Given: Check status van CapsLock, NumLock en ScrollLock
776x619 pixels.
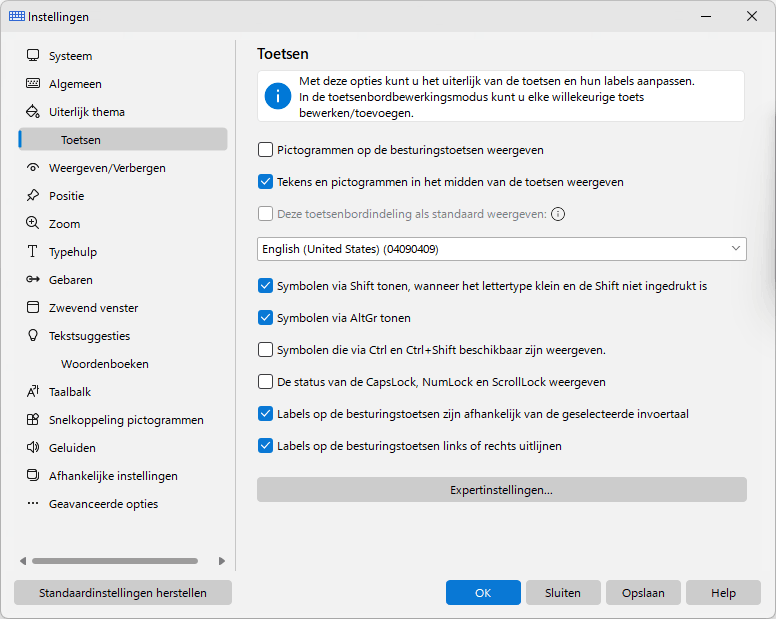Looking at the screenshot, I should pyautogui.click(x=265, y=381).
